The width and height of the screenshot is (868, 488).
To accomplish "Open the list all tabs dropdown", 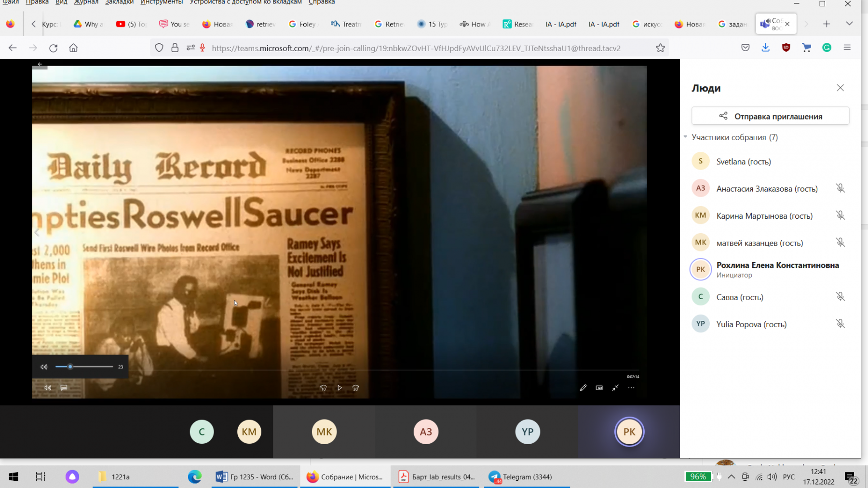I will tap(849, 24).
